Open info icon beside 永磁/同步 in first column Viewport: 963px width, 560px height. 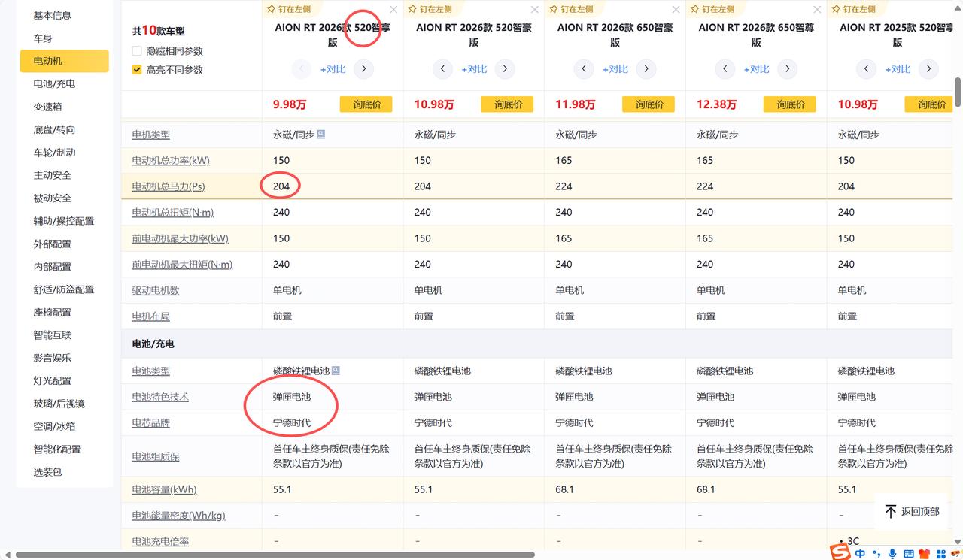[321, 135]
